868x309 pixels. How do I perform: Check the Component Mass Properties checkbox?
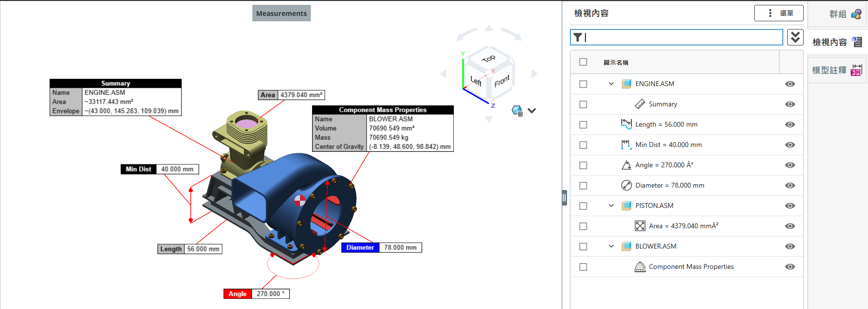(583, 266)
